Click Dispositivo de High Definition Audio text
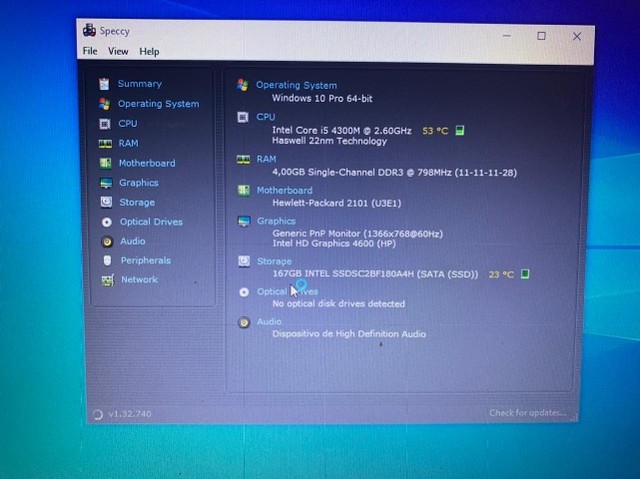 click(349, 334)
